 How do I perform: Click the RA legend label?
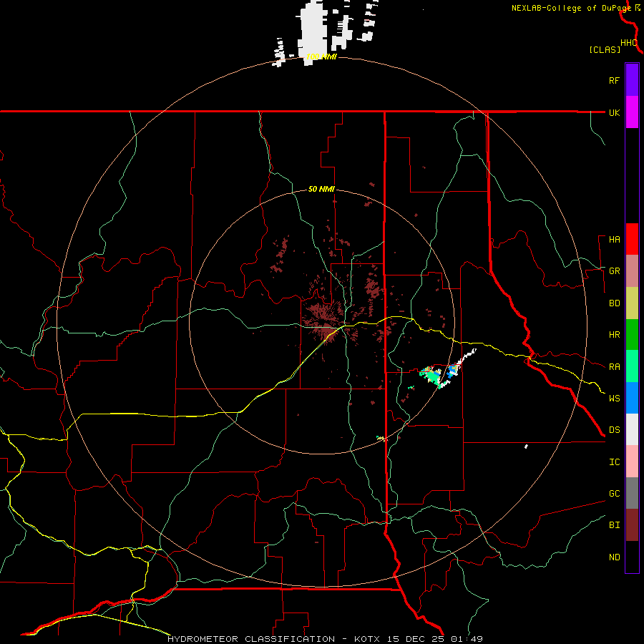(614, 367)
